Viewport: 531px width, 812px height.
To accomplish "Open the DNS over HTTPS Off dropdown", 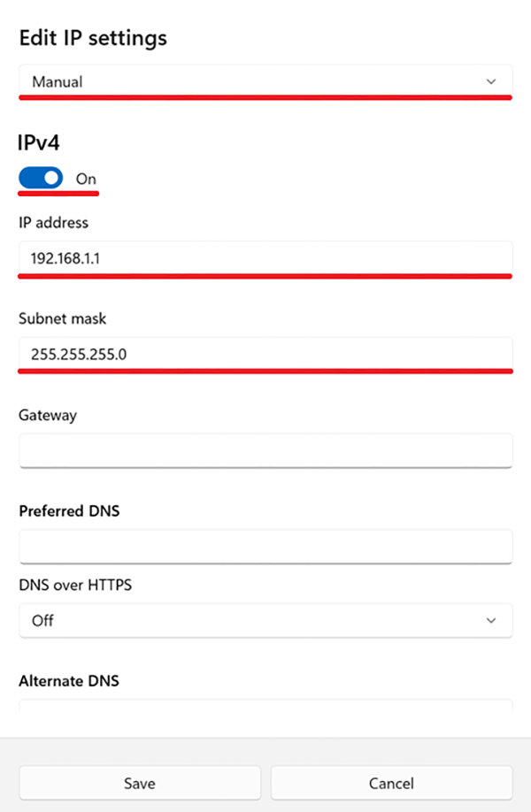I will (x=265, y=620).
